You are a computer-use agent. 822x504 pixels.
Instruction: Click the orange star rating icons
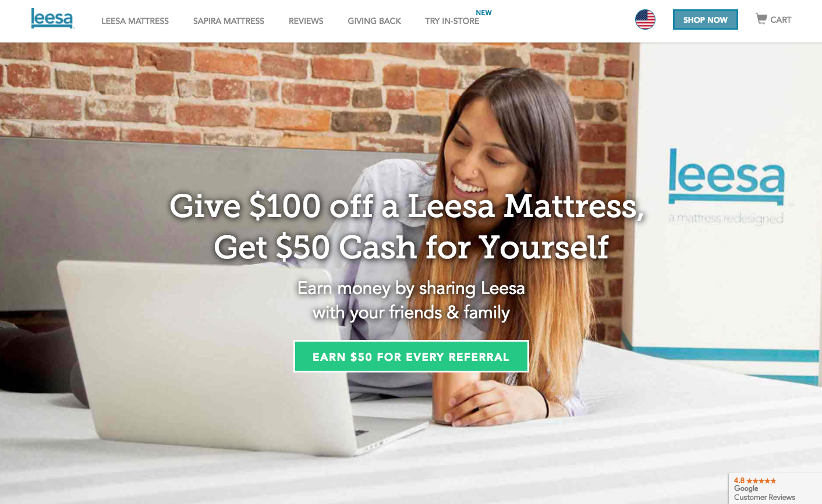pyautogui.click(x=761, y=481)
